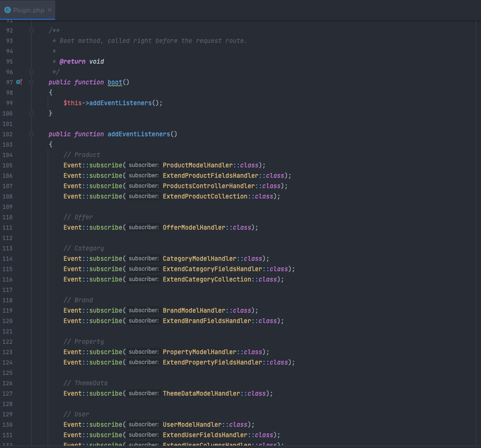Click the fold end marker at line 100
Viewport: 481px width, 448px height.
(x=31, y=114)
